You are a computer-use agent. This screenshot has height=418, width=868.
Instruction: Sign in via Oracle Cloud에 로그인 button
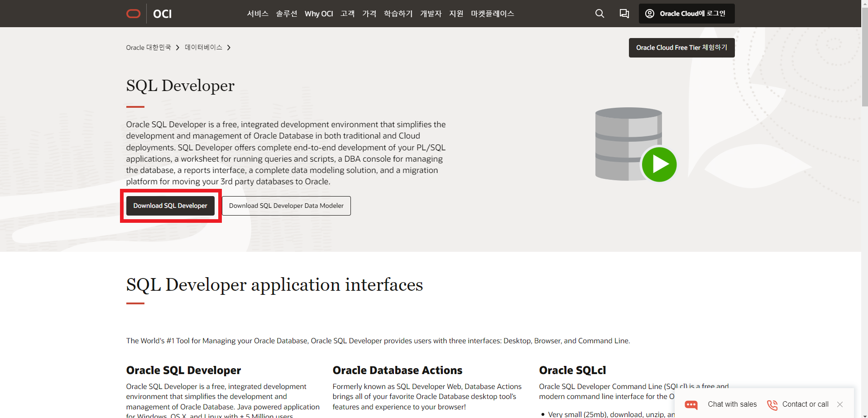686,14
